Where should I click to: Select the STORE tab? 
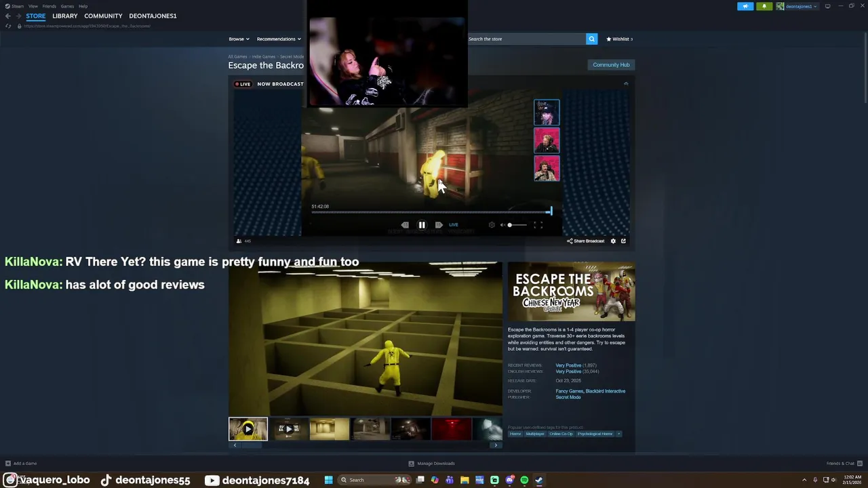pos(36,16)
